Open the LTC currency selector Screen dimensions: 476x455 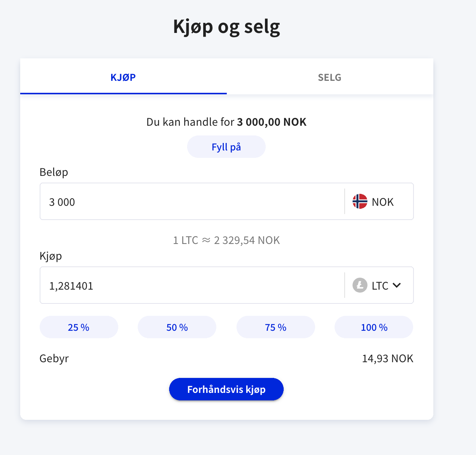click(379, 285)
